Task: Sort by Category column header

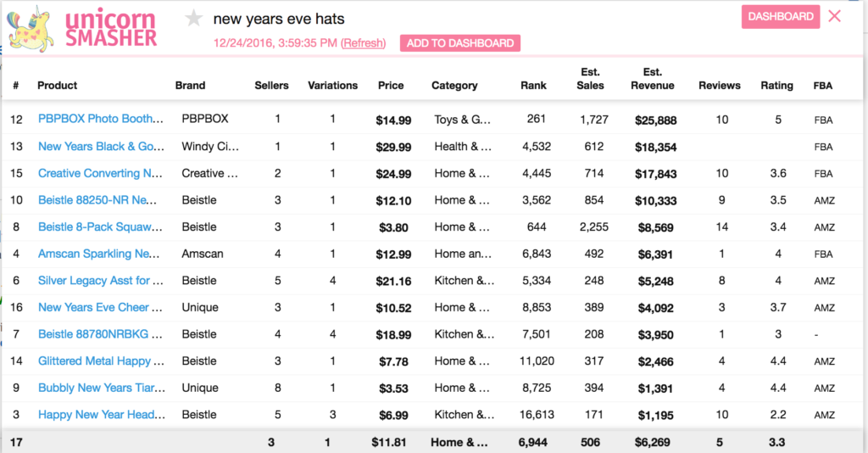Action: (454, 86)
